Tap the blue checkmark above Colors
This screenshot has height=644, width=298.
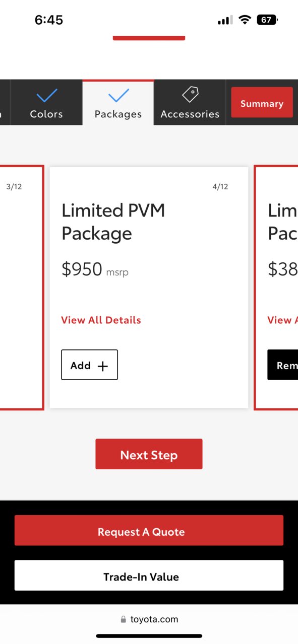click(46, 95)
